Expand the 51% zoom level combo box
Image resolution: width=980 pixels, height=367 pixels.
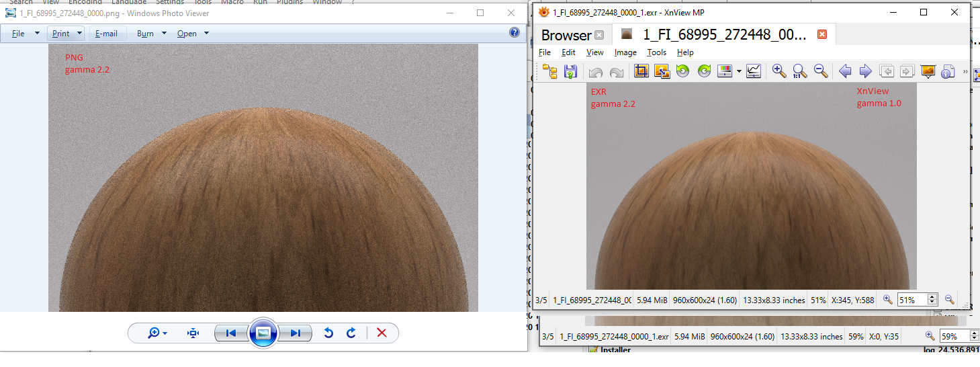[x=933, y=300]
